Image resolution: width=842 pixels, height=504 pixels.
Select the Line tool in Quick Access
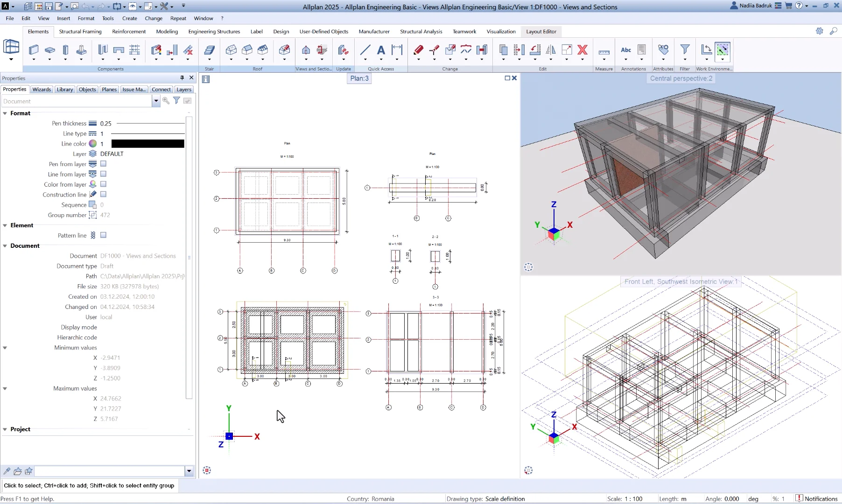(x=365, y=50)
